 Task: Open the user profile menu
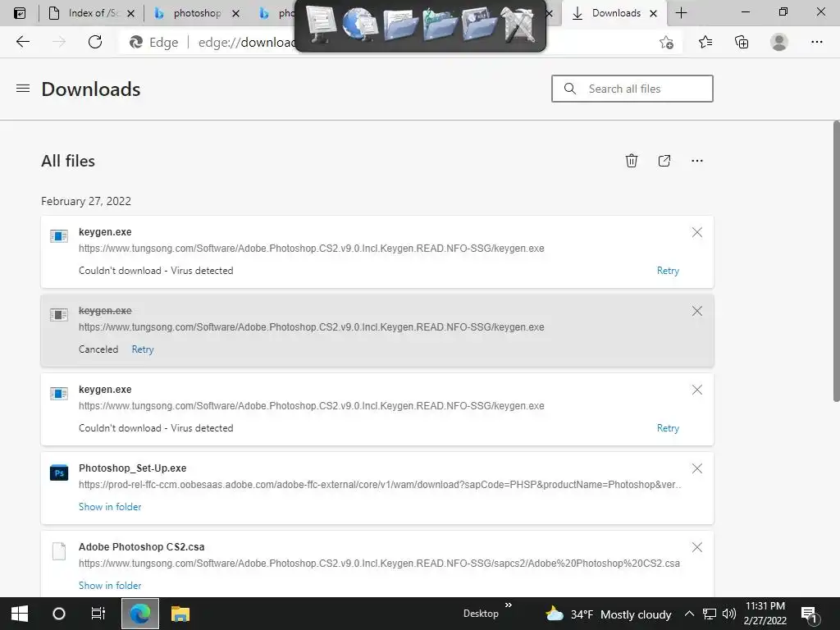click(x=779, y=42)
